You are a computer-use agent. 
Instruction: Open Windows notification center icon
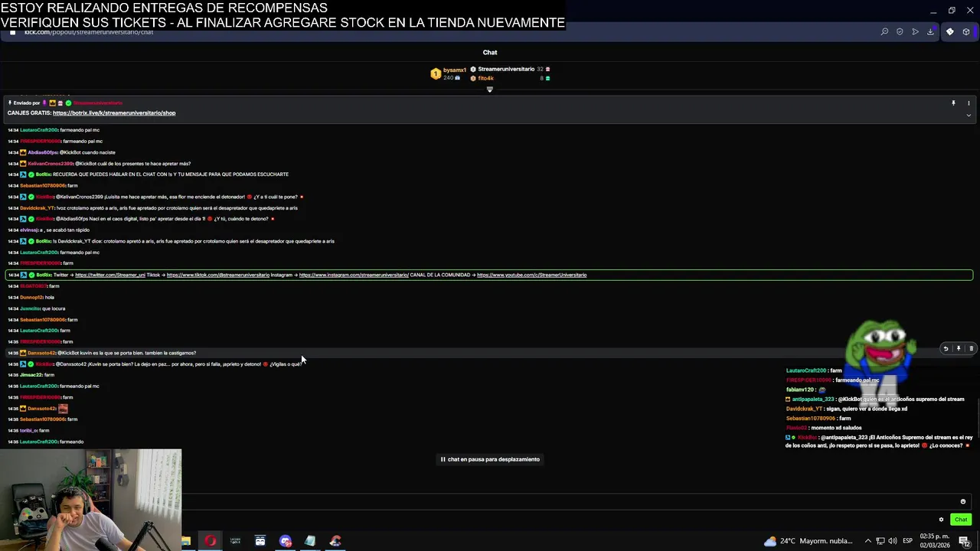(x=964, y=541)
